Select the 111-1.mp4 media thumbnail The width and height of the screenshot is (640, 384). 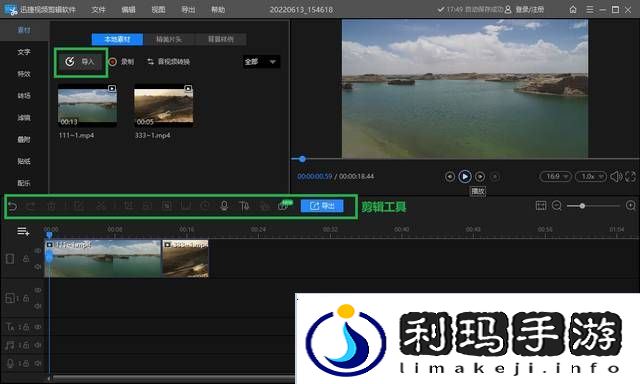click(87, 106)
